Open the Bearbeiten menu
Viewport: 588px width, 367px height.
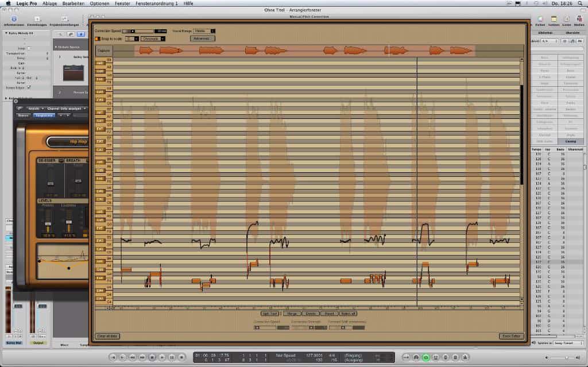(73, 3)
